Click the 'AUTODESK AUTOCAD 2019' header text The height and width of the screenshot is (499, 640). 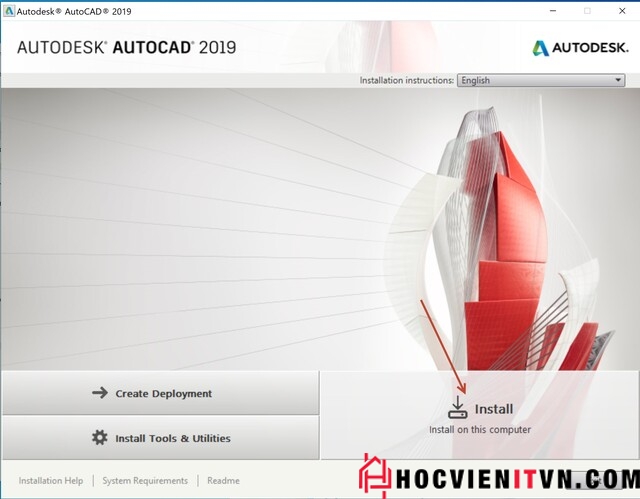[x=127, y=47]
